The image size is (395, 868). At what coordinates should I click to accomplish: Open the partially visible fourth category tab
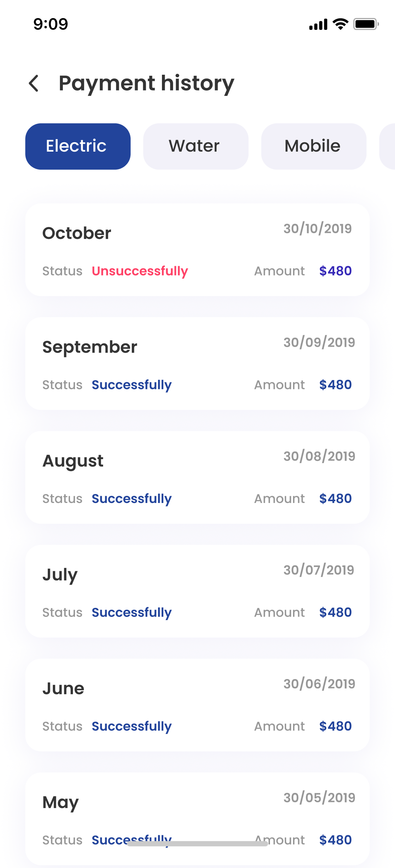[388, 146]
